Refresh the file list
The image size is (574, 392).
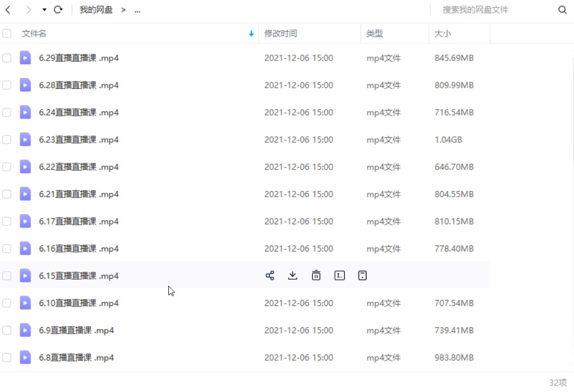point(58,10)
